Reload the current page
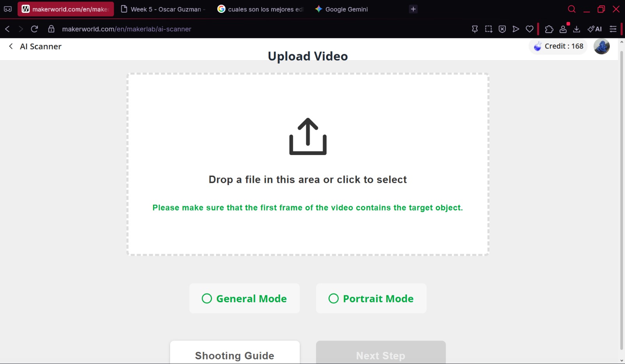The height and width of the screenshot is (364, 625). [x=34, y=29]
